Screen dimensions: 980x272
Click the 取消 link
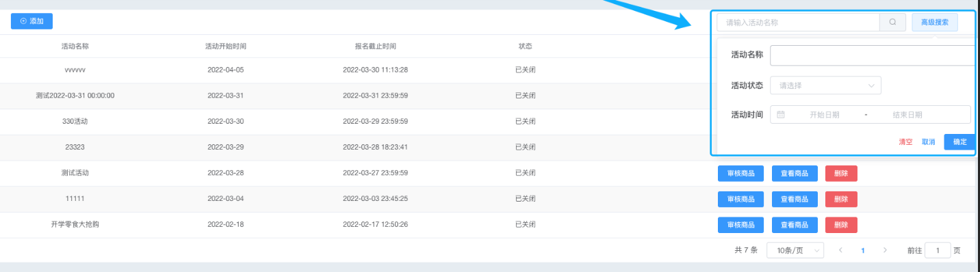pos(929,142)
